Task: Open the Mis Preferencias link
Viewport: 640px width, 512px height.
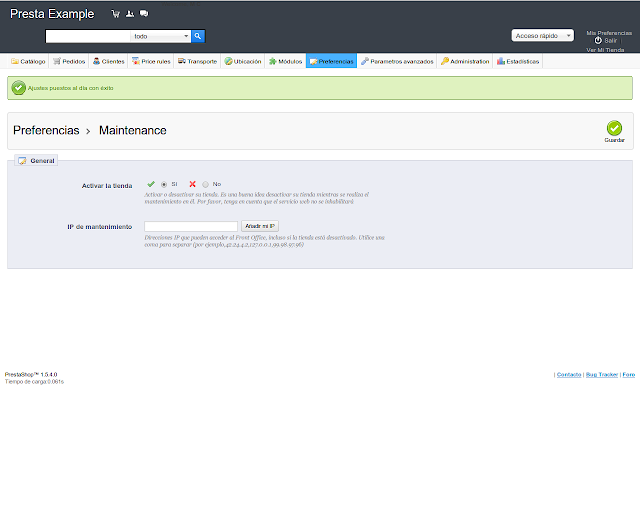Action: (x=609, y=33)
